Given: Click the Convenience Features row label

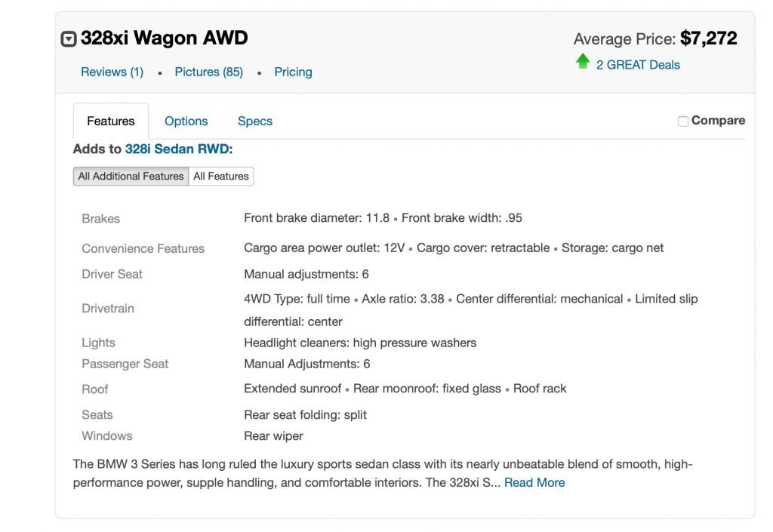Looking at the screenshot, I should (143, 249).
